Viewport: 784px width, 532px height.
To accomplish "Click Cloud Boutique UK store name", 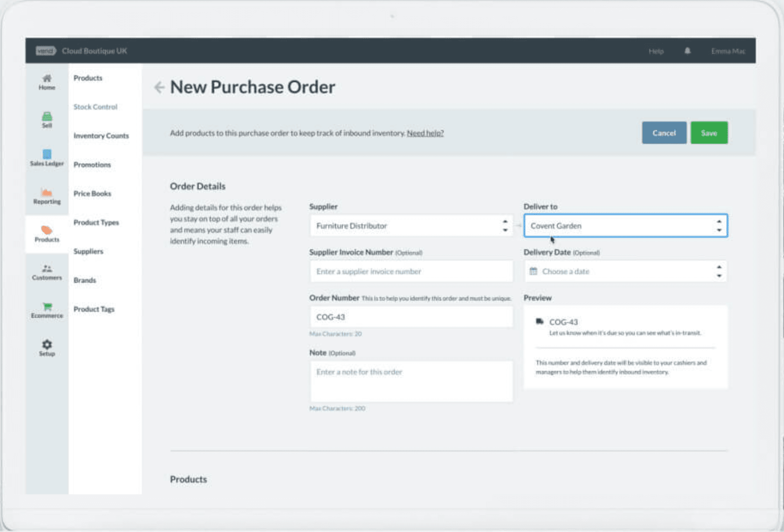I will (x=94, y=51).
